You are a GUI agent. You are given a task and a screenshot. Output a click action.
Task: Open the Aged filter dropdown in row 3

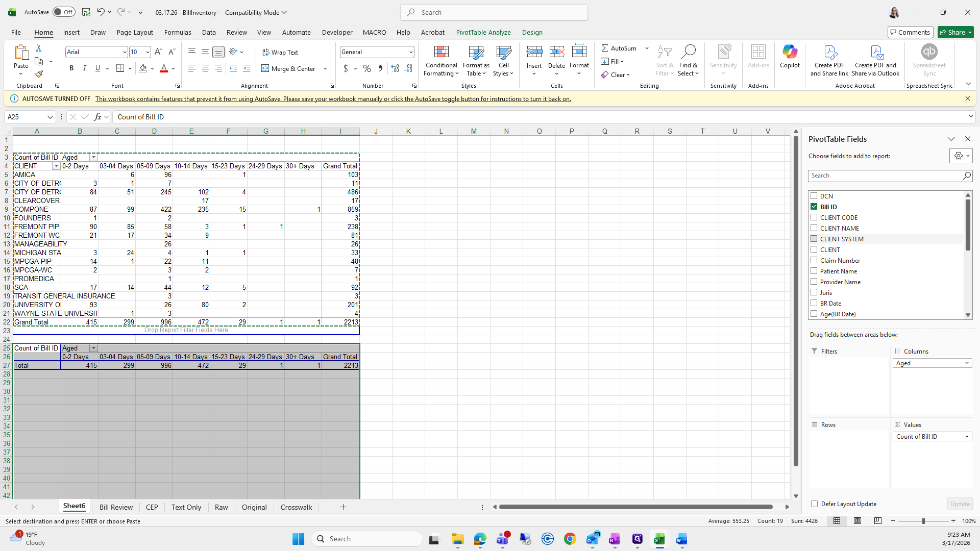click(93, 157)
